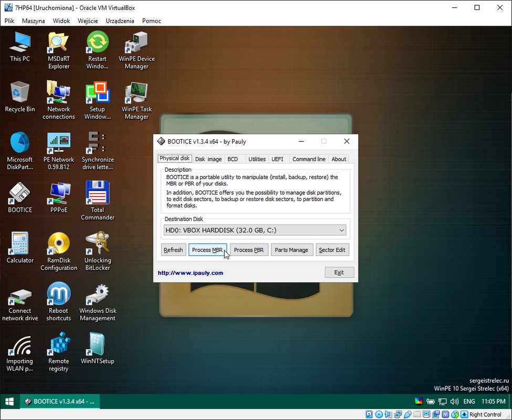The height and width of the screenshot is (420, 512).
Task: Click the Sector Edit button
Action: tap(332, 250)
